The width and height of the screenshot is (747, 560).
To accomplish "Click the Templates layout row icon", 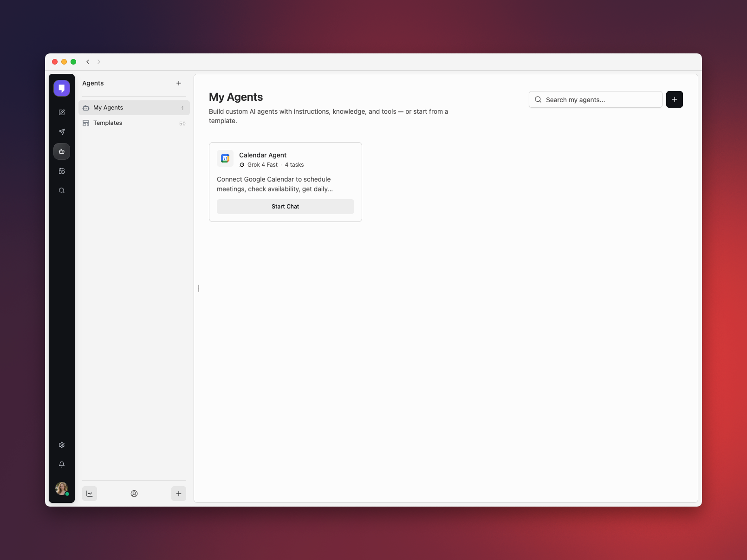I will (x=86, y=123).
